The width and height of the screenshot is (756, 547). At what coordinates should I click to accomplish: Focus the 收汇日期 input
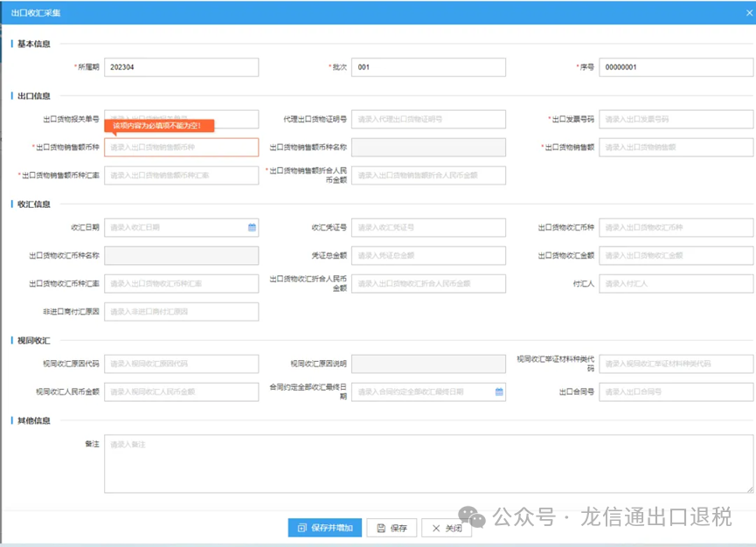point(181,227)
